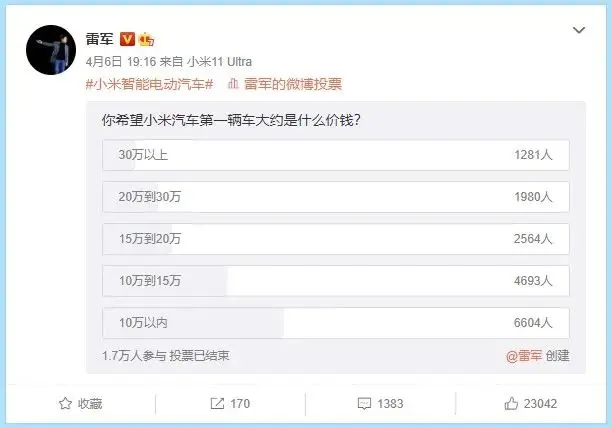Choose the 10万以内 poll option
Screen dimensions: 612x428
(336, 323)
